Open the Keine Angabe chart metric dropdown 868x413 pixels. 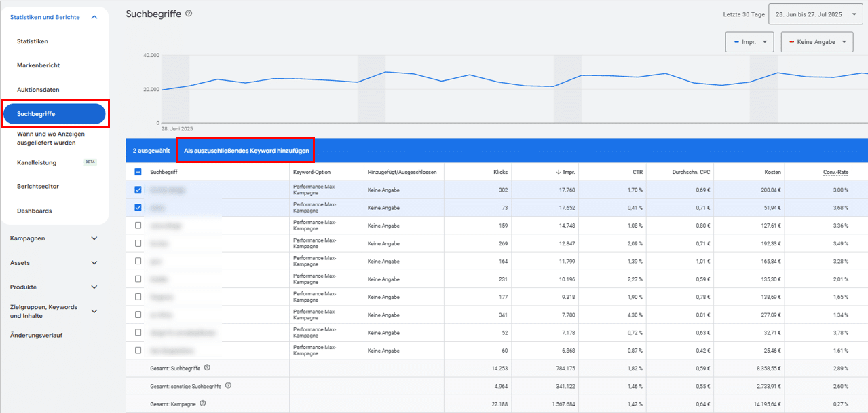click(x=817, y=42)
